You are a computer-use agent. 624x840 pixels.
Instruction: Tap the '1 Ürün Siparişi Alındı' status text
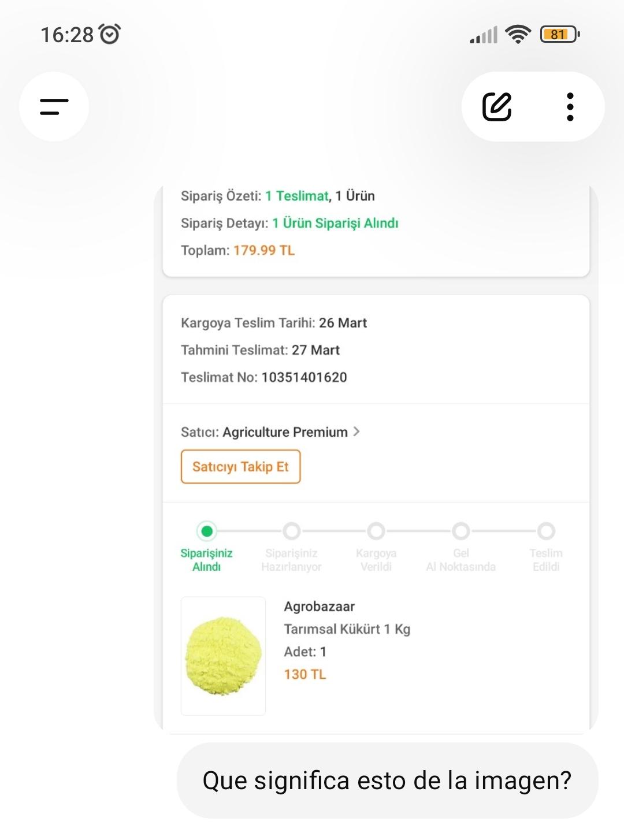tap(335, 223)
